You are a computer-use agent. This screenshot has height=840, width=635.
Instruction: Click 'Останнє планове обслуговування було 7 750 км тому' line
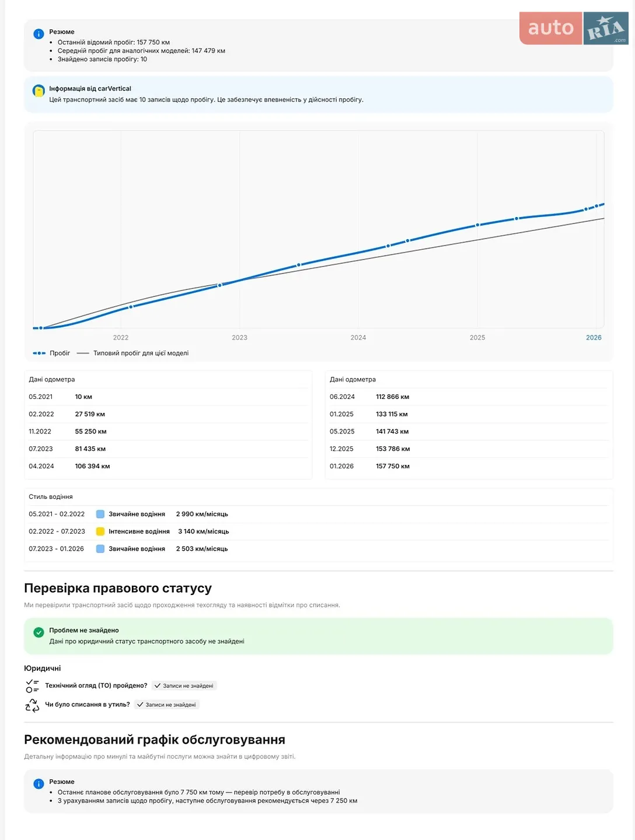pos(198,792)
